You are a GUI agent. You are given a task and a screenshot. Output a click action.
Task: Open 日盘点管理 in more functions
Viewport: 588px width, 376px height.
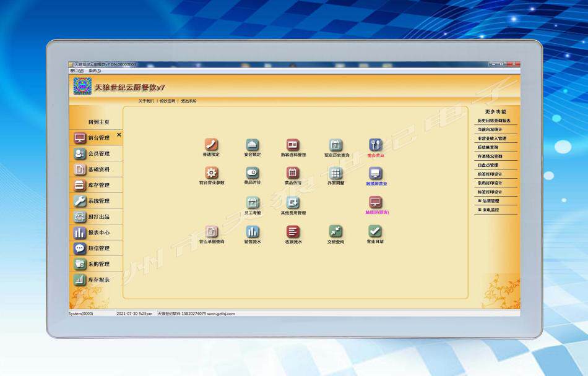pyautogui.click(x=488, y=165)
